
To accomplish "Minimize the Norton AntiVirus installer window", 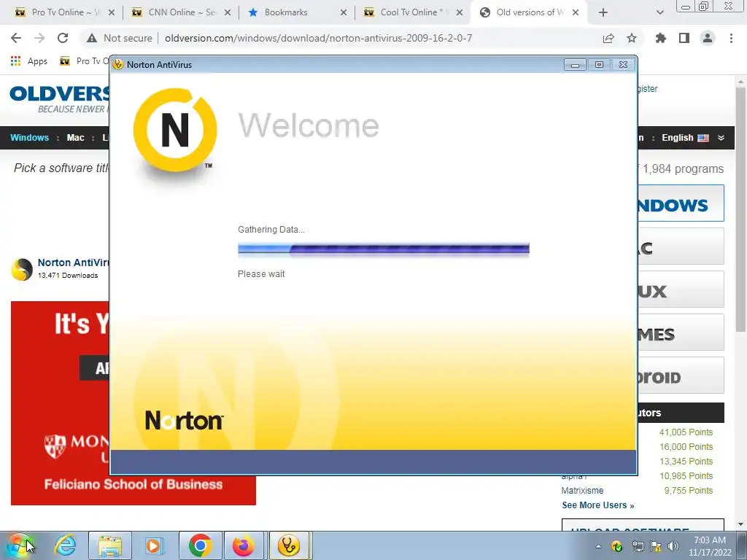I will pyautogui.click(x=575, y=65).
